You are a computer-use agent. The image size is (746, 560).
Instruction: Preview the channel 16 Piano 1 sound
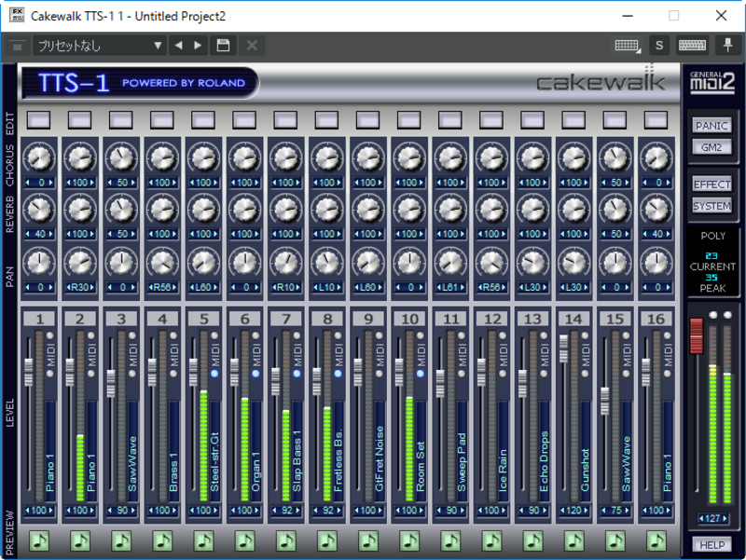(656, 541)
